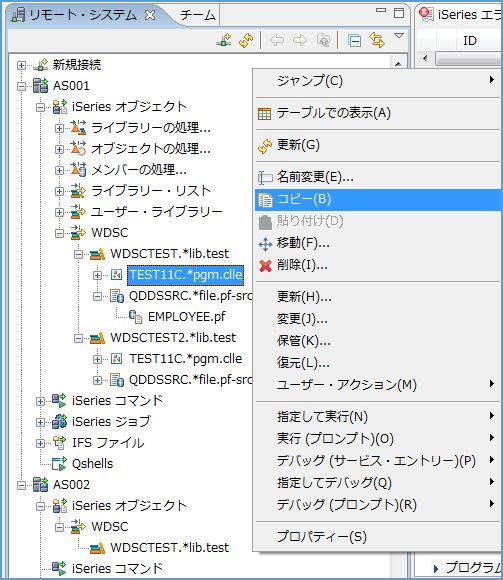503x580 pixels.
Task: Click the EMPLOYEE.pf member icon
Action: coord(135,317)
